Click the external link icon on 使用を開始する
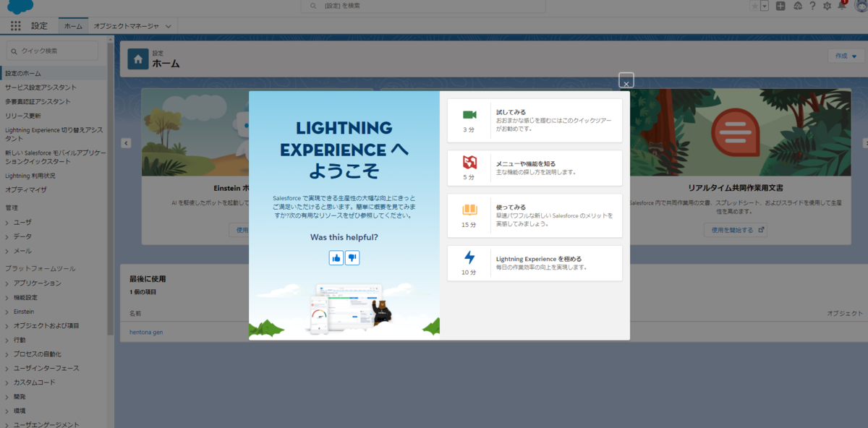The height and width of the screenshot is (428, 868). pyautogui.click(x=760, y=230)
